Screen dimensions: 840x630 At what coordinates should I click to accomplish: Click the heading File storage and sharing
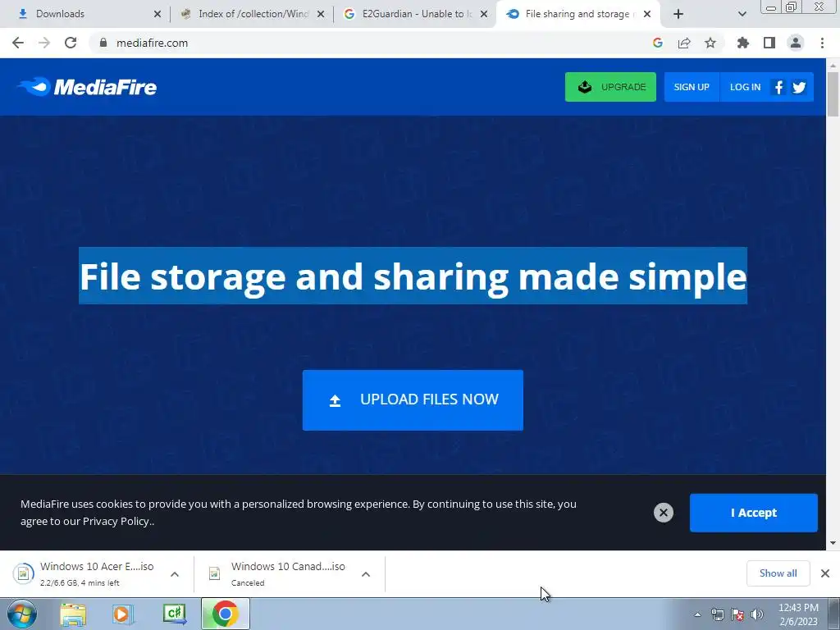pos(413,276)
